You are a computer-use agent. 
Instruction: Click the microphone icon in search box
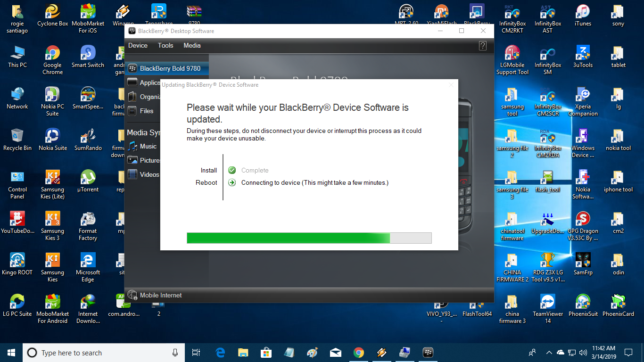tap(175, 353)
